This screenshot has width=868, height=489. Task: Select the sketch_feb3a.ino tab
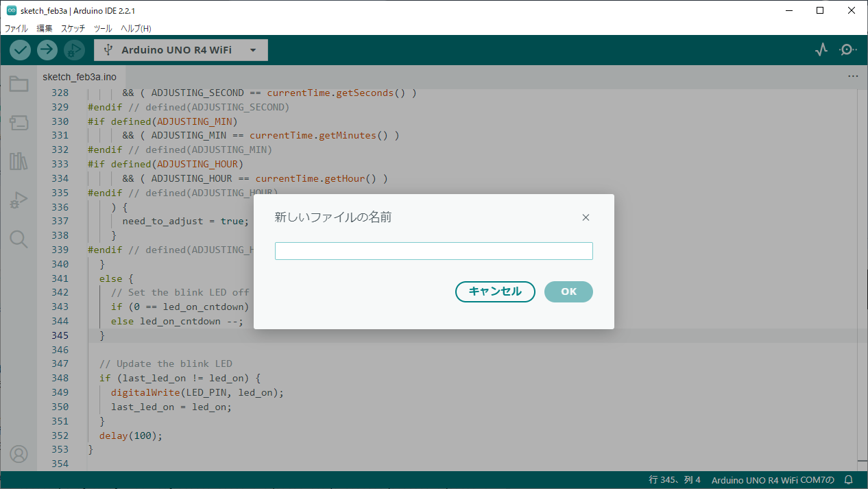coord(79,77)
